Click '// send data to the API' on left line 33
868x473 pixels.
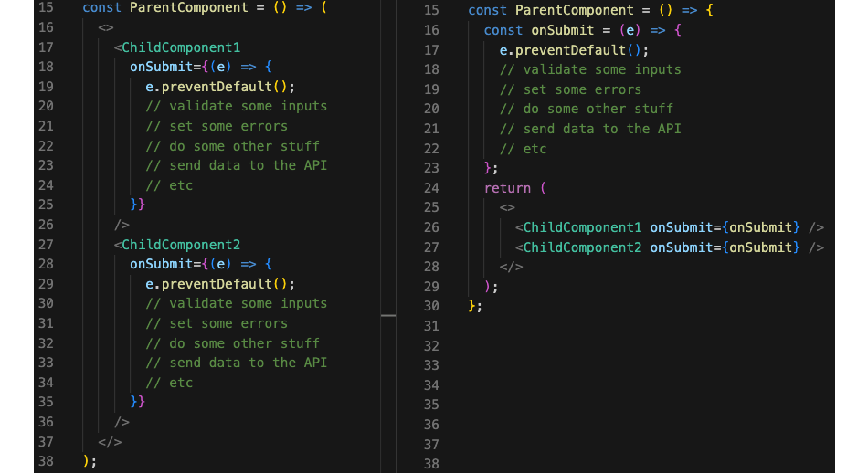pos(237,363)
